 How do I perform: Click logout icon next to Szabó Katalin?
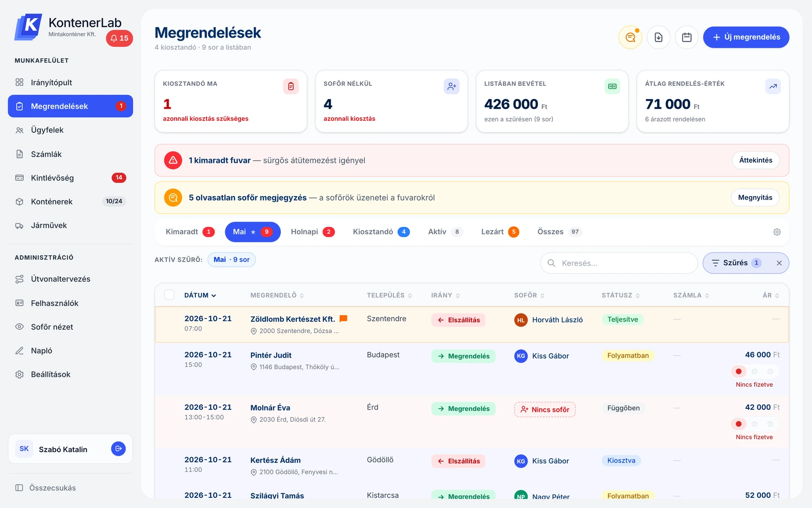click(x=118, y=449)
